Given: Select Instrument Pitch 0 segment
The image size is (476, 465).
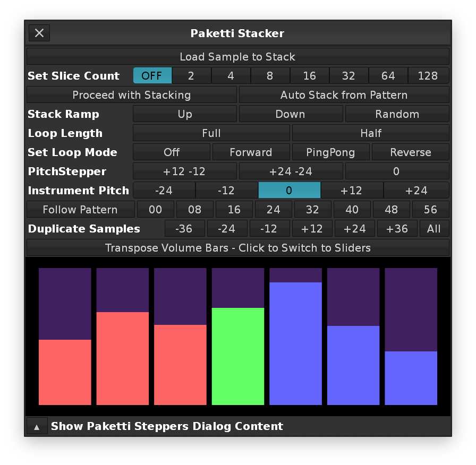Looking at the screenshot, I should click(x=289, y=191).
